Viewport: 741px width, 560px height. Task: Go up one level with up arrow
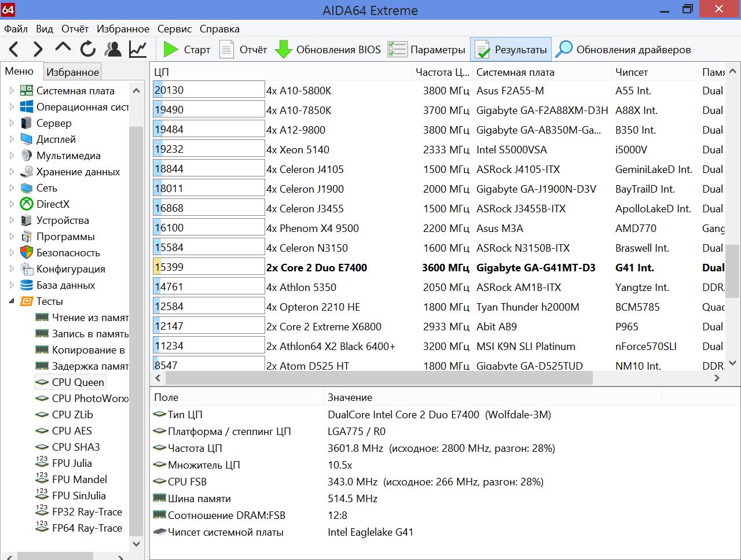[x=63, y=48]
